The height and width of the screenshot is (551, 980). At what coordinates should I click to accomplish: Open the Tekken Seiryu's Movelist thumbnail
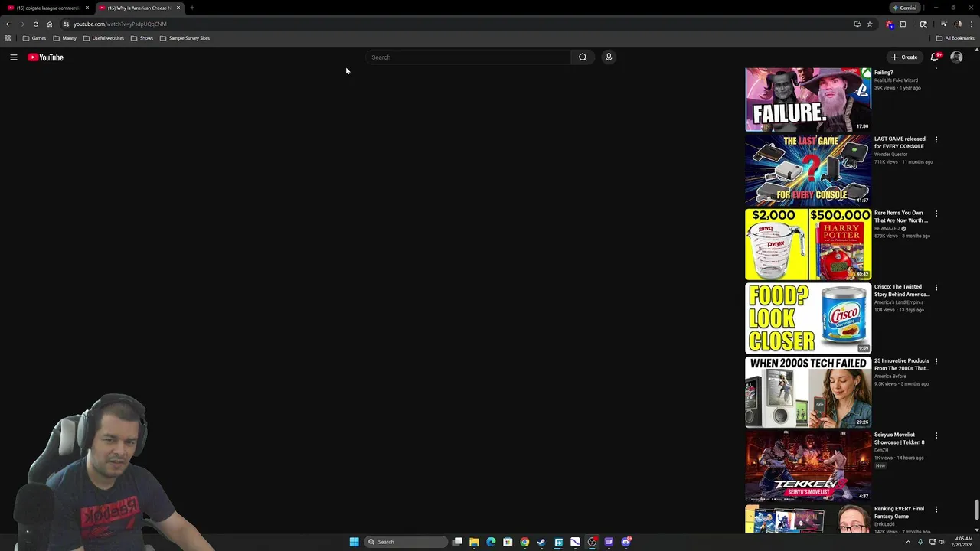tap(808, 466)
